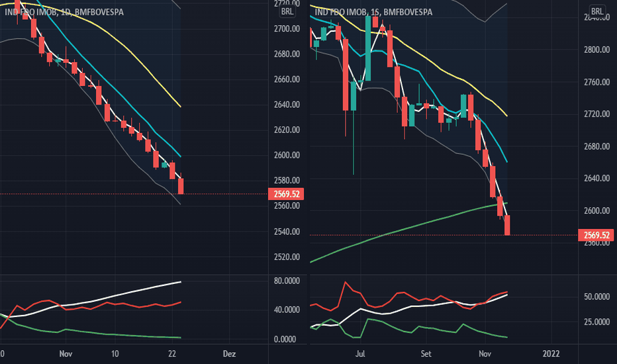This screenshot has width=617, height=364.
Task: Open the BRL currency selector on right chart
Action: (x=596, y=11)
